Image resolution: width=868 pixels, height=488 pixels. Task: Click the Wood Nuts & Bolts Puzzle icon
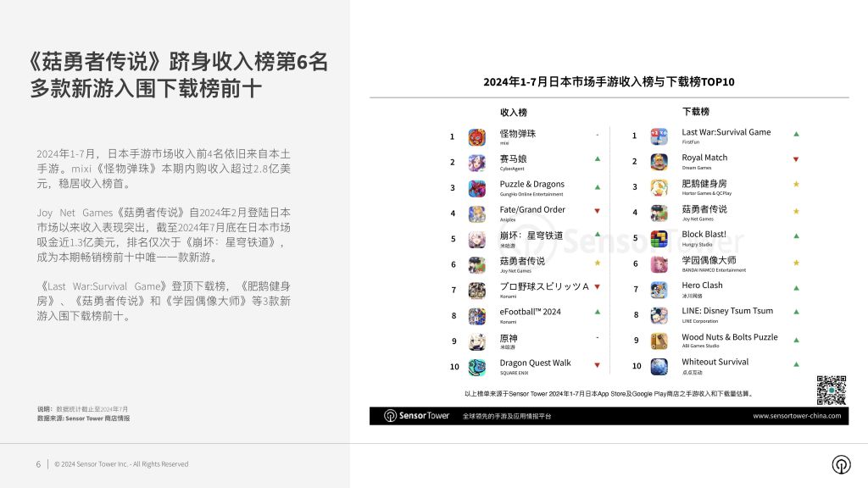tap(659, 341)
